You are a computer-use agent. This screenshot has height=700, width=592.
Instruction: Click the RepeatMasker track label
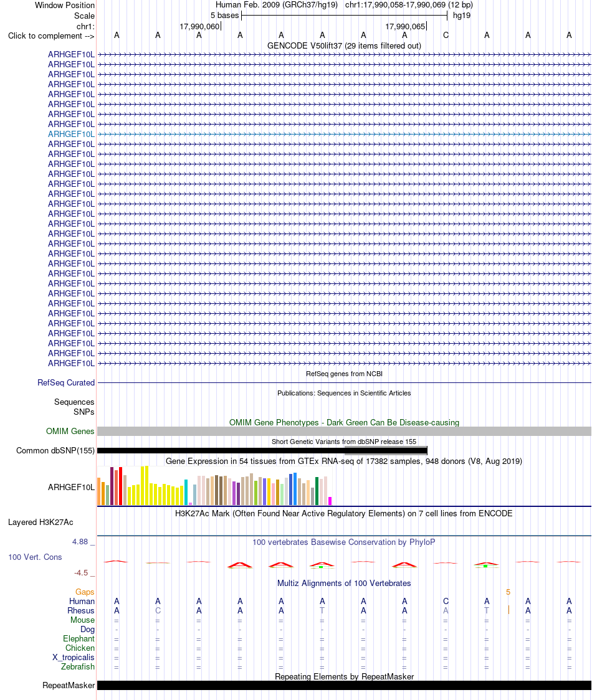pos(69,685)
